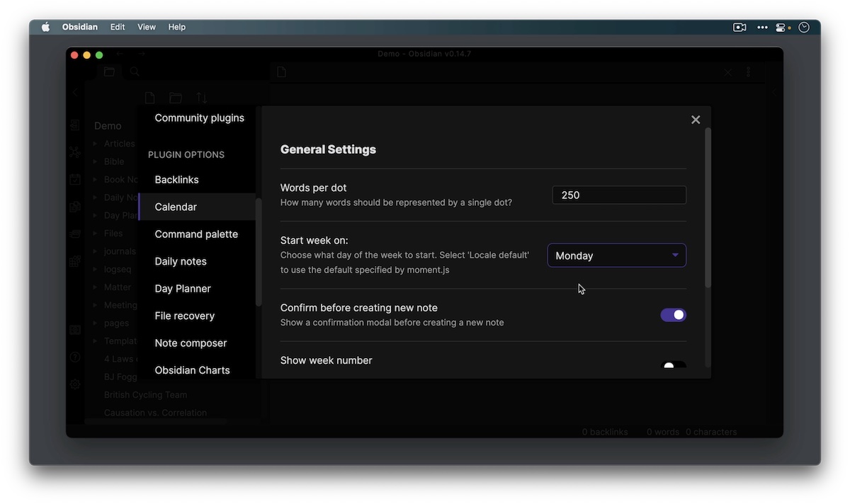Expand the logseq folder

(95, 269)
